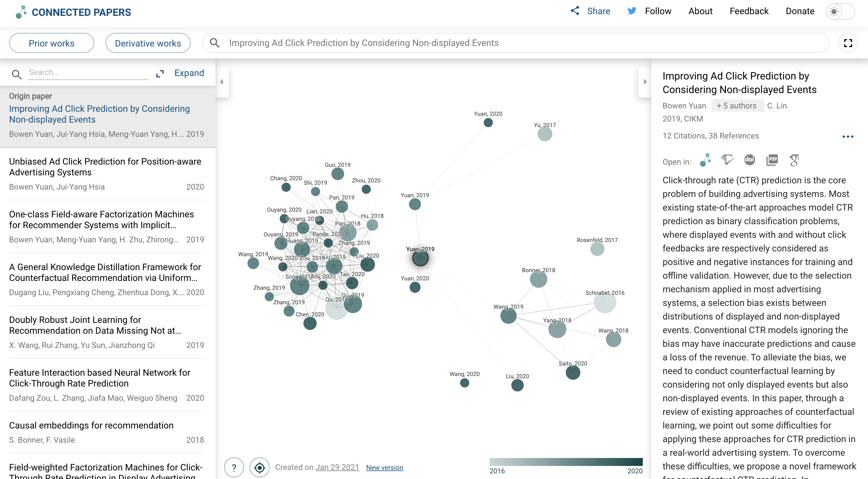
Task: Switch to the Prior works tab
Action: [x=51, y=43]
